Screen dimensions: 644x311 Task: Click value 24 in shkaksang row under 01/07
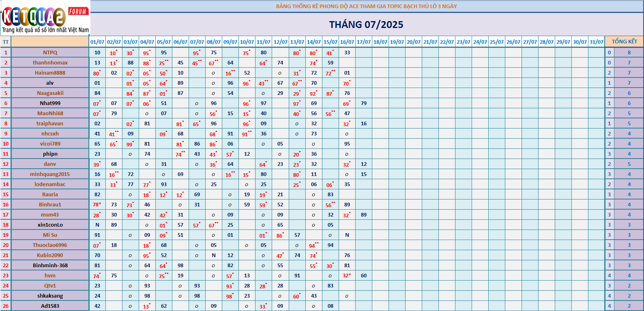pyautogui.click(x=97, y=296)
